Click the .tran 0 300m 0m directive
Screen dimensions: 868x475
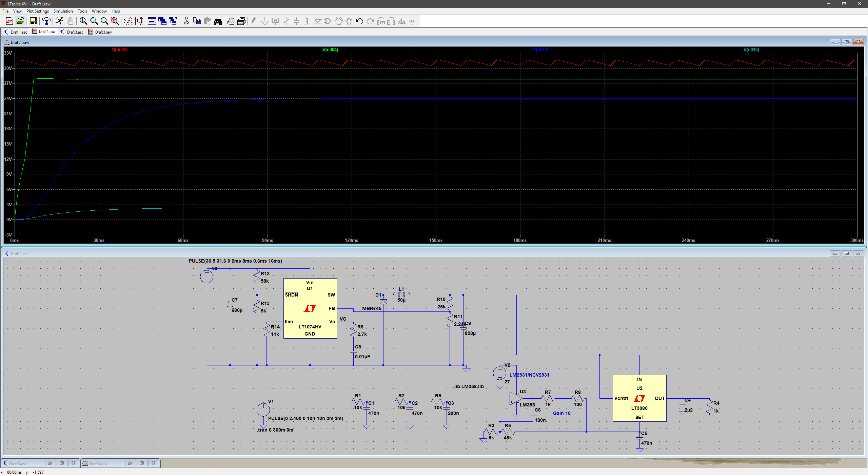point(275,430)
